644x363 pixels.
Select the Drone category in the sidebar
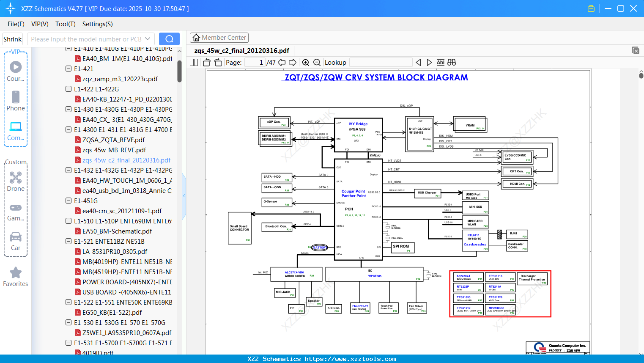coord(16,181)
